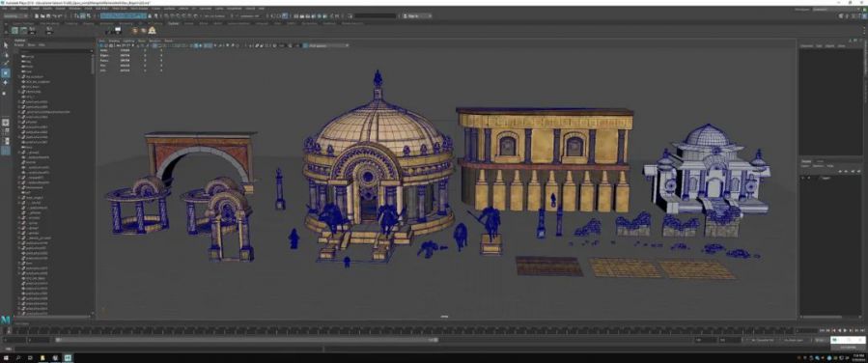Click the Open Scene icon
Image resolution: width=868 pixels, height=363 pixels.
(x=42, y=16)
